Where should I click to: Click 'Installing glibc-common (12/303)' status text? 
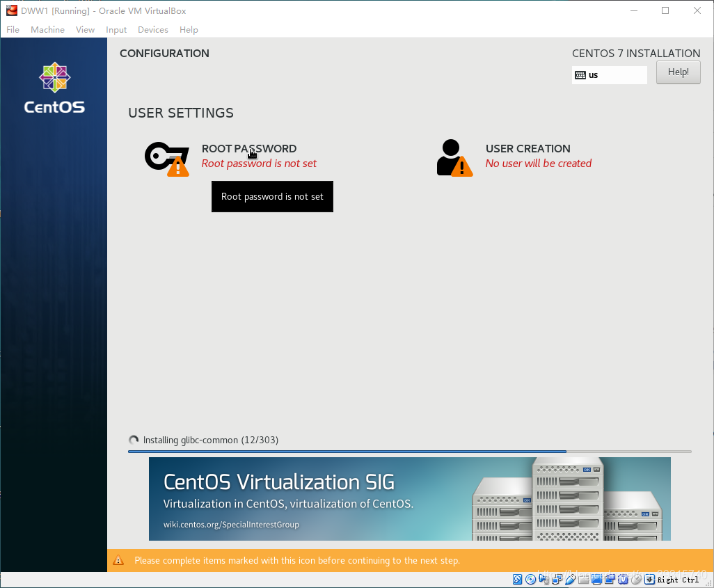211,440
